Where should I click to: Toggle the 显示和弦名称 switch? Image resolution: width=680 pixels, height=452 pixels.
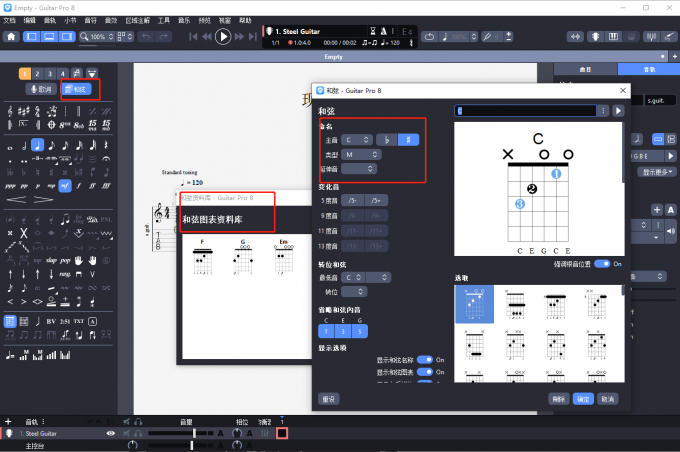(424, 359)
